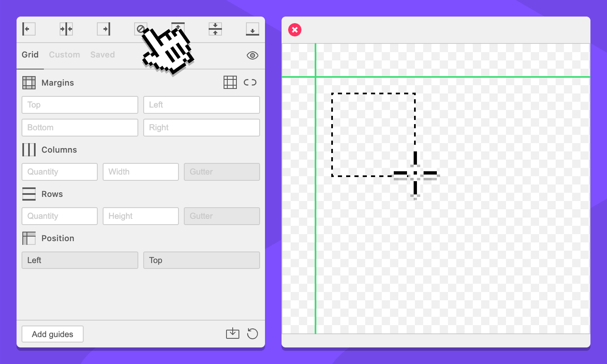Add a guide to the left edge
Image resolution: width=607 pixels, height=364 pixels.
click(29, 29)
